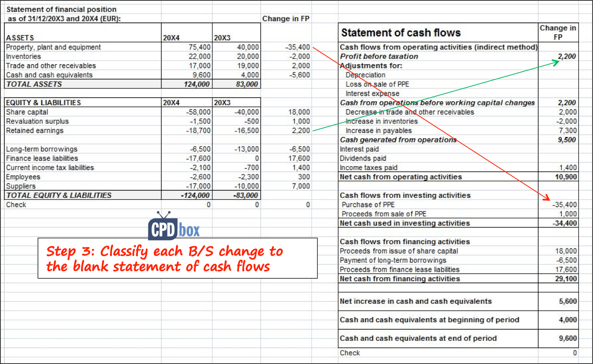Click the 'Cash and cash equivalents' row label under ASSETS
This screenshot has height=364, width=593.
tap(49, 75)
